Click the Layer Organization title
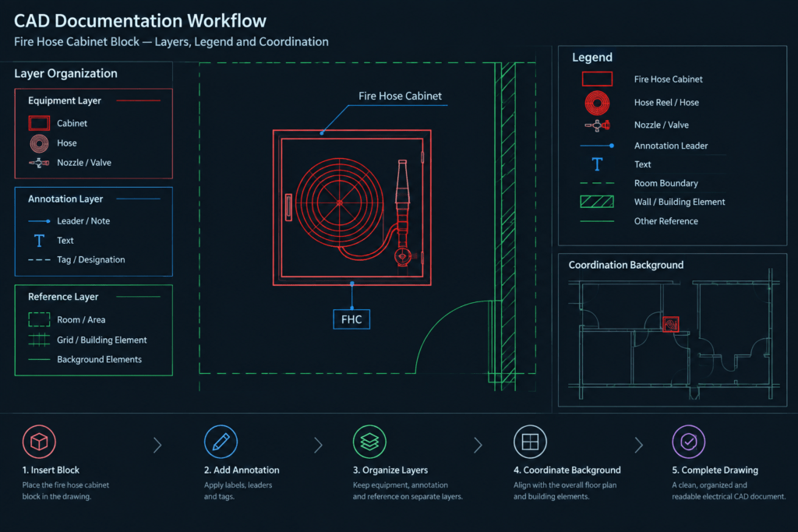This screenshot has width=798, height=532. point(65,73)
